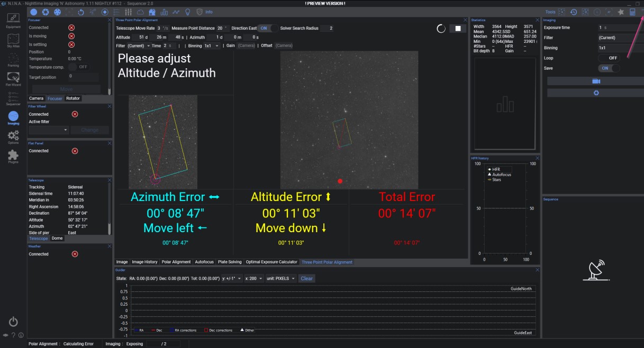Toggle the telescope icon in top toolbar
Viewport: 644px width, 348px height.
(x=93, y=12)
